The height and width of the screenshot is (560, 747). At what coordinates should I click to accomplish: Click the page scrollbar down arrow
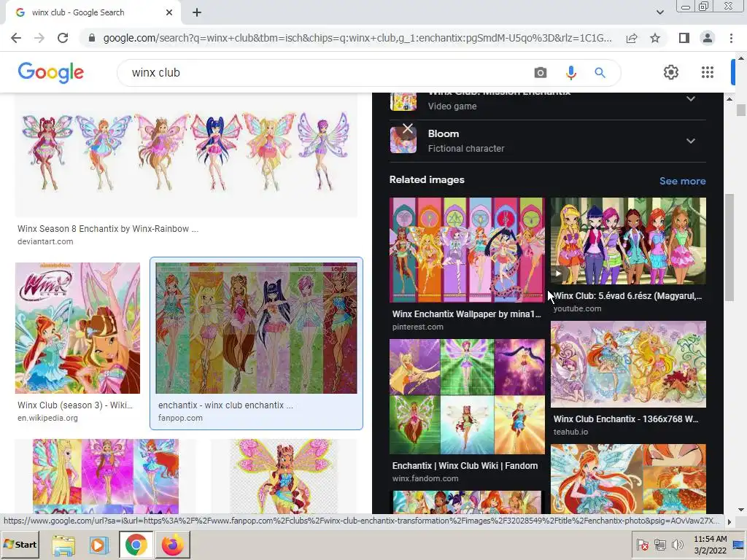pyautogui.click(x=741, y=510)
